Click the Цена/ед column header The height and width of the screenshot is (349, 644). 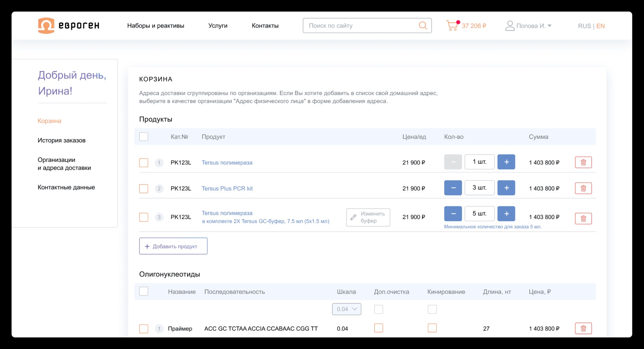point(414,137)
